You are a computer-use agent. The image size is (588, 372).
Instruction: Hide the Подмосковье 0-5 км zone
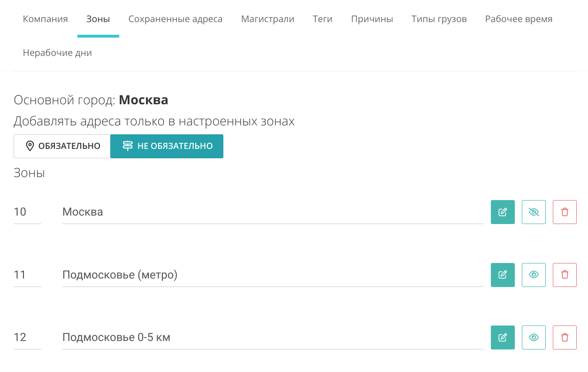click(534, 337)
